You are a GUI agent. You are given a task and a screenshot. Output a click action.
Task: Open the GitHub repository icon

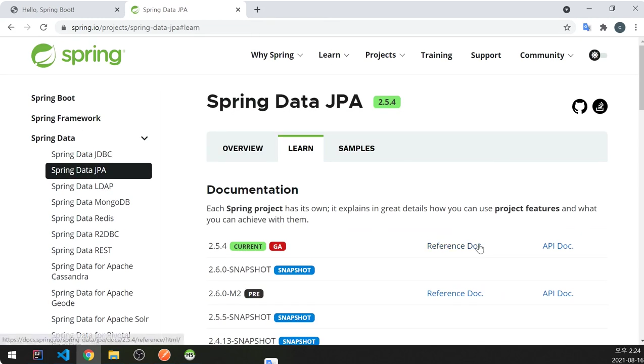coord(580,106)
